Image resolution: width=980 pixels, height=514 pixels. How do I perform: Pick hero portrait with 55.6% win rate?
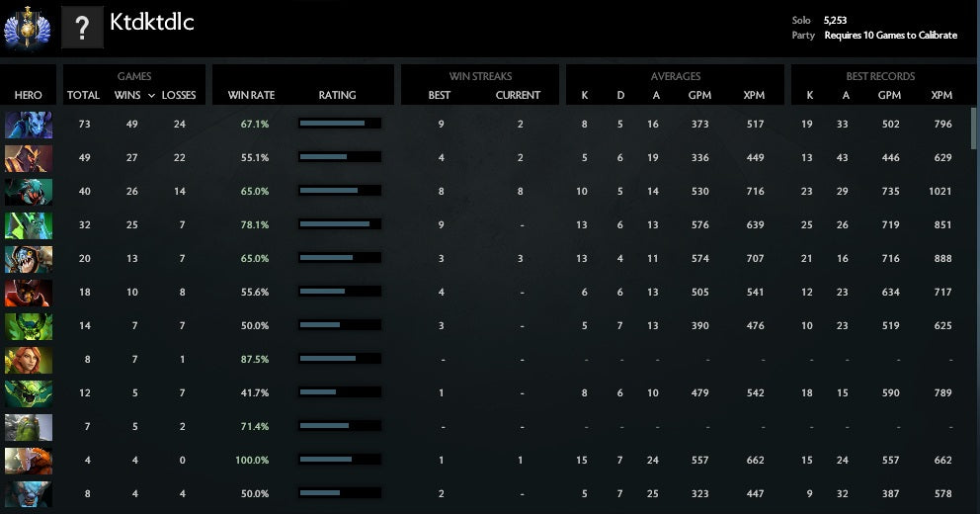click(x=29, y=293)
